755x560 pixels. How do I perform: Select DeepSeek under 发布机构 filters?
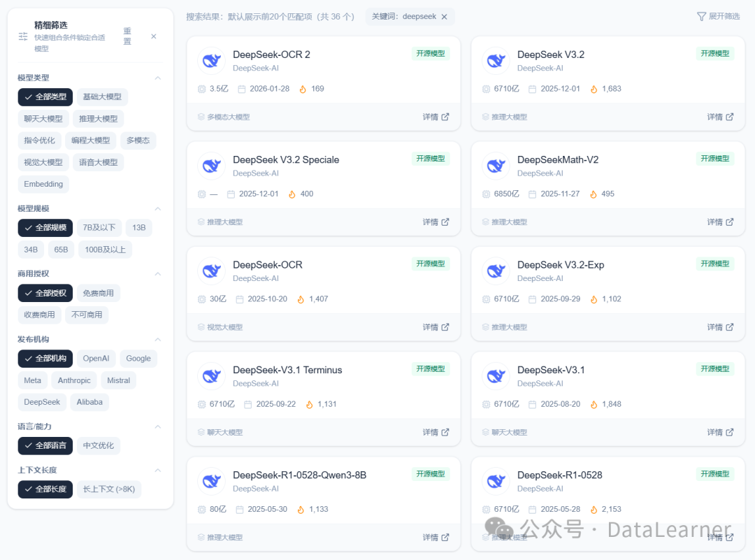pos(42,402)
